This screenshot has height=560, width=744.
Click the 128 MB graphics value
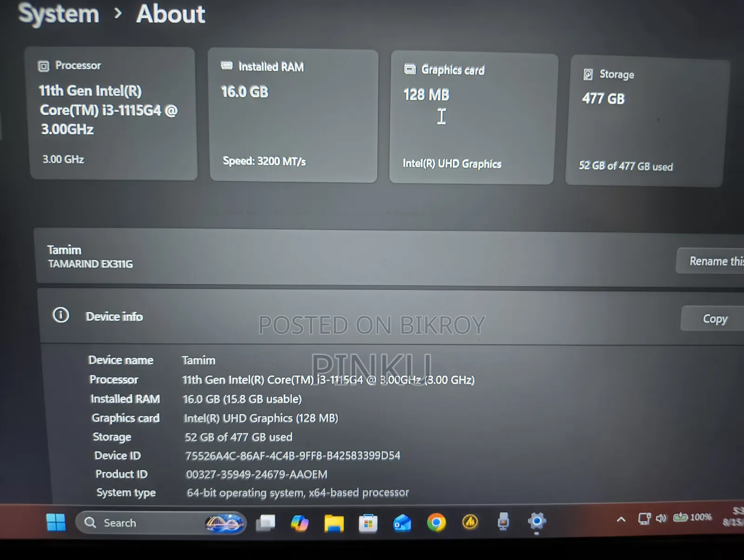point(426,95)
